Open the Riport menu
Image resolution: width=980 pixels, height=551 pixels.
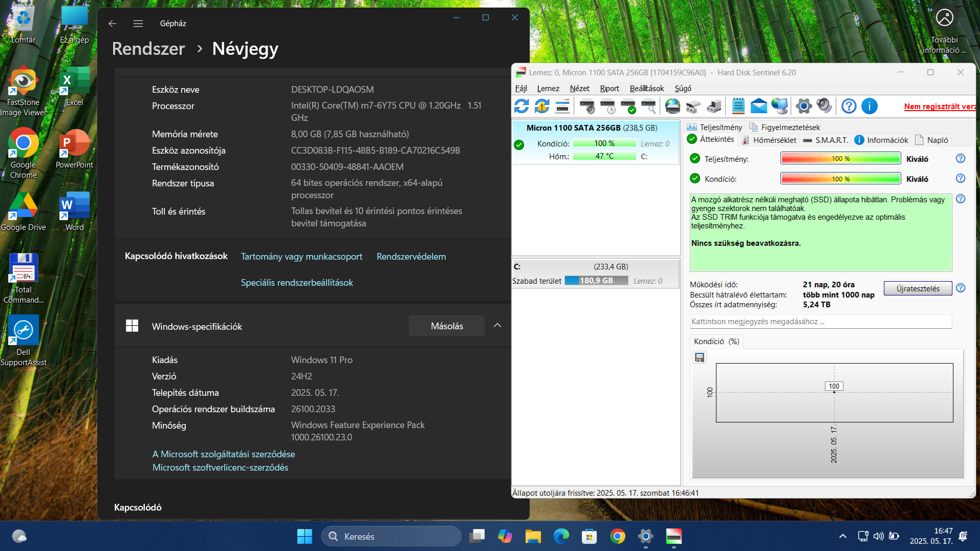(x=609, y=89)
